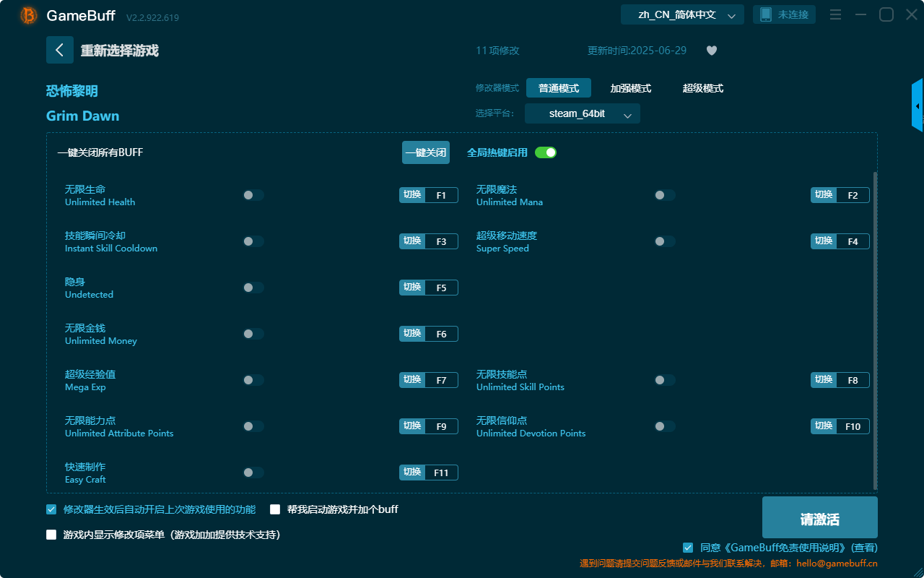Image resolution: width=924 pixels, height=578 pixels.
Task: Turn on the Super Speed toggle
Action: (x=664, y=241)
